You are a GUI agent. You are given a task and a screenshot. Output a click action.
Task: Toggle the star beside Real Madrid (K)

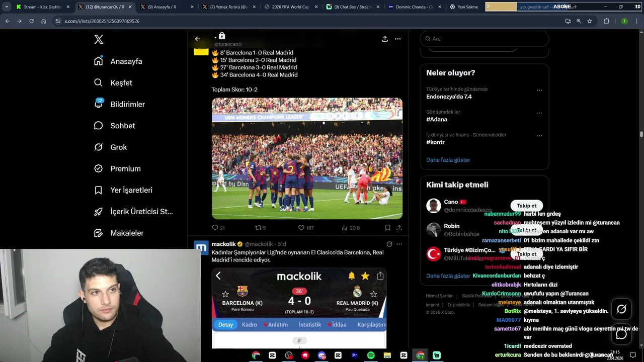[x=373, y=294]
